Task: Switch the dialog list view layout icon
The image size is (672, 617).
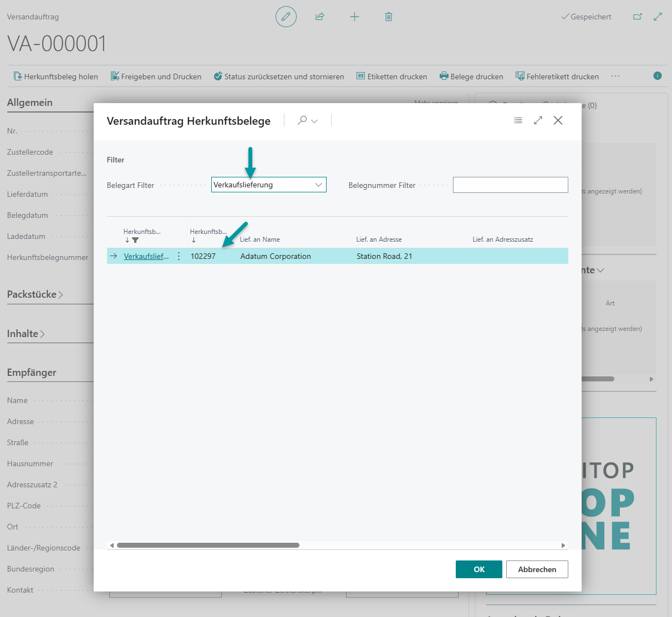Action: [518, 120]
